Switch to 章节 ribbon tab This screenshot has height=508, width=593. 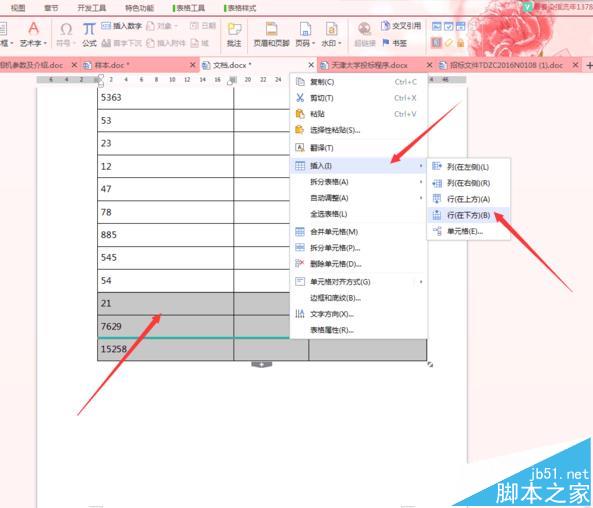tap(51, 8)
